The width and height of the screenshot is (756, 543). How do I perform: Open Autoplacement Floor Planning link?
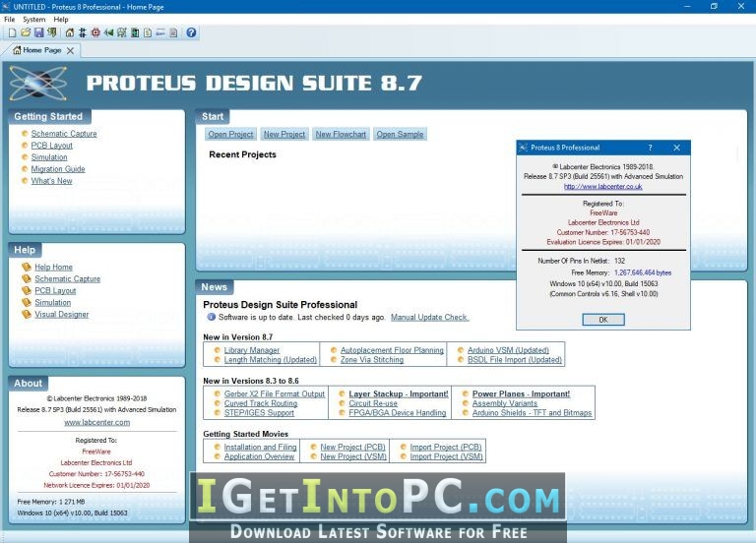392,350
